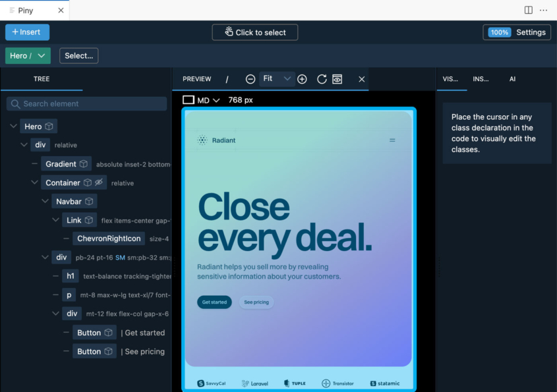Click the Search element input field

pyautogui.click(x=86, y=103)
